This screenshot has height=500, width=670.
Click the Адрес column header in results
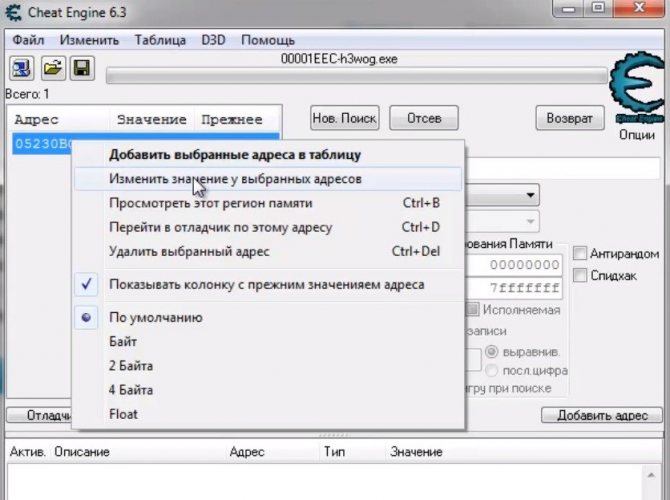pos(59,119)
